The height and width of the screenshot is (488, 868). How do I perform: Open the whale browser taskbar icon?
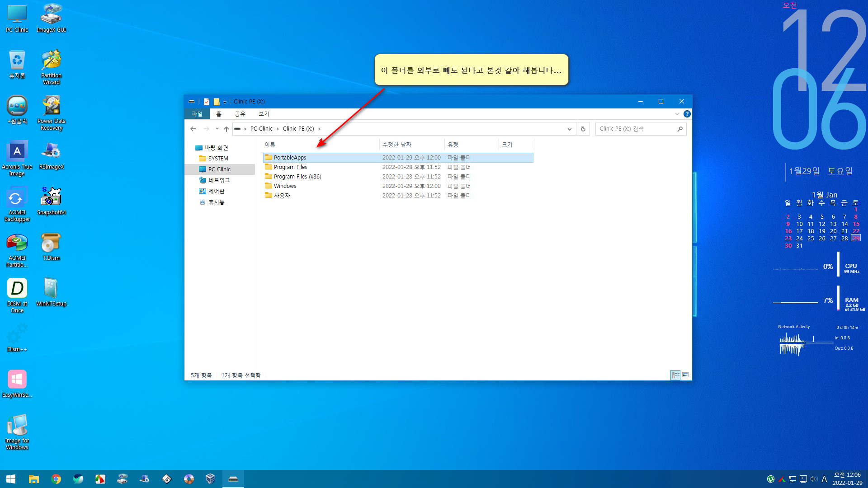(x=78, y=479)
